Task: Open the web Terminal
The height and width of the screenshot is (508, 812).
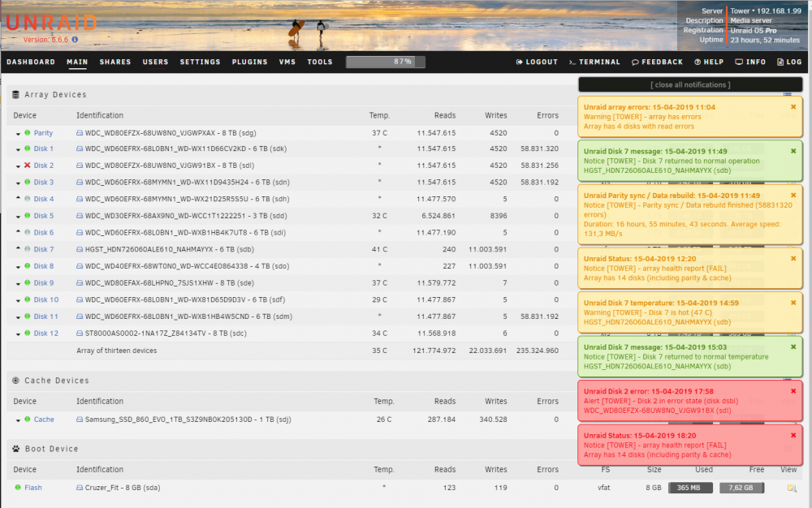Action: click(x=594, y=62)
